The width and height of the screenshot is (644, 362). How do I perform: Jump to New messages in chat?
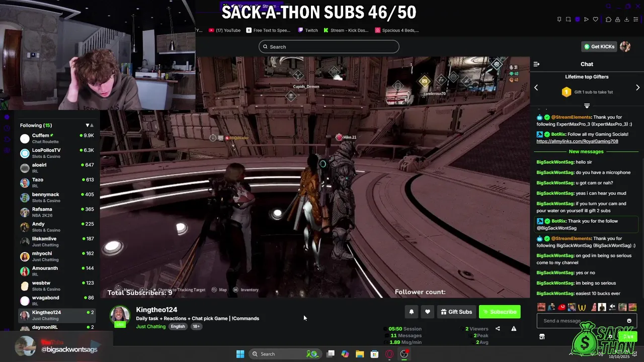click(x=586, y=151)
